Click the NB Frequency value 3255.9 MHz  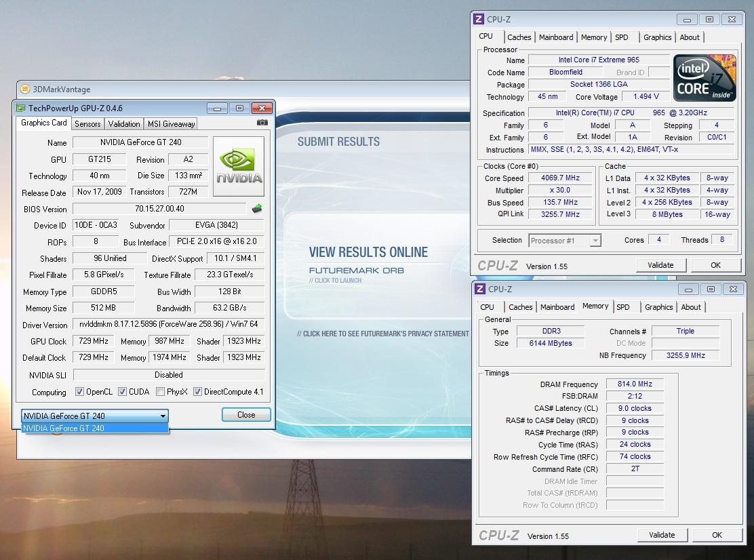point(686,355)
